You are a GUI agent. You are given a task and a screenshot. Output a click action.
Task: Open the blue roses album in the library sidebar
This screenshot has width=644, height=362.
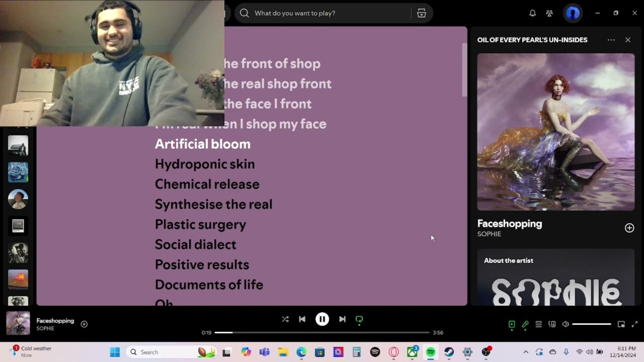pyautogui.click(x=18, y=172)
